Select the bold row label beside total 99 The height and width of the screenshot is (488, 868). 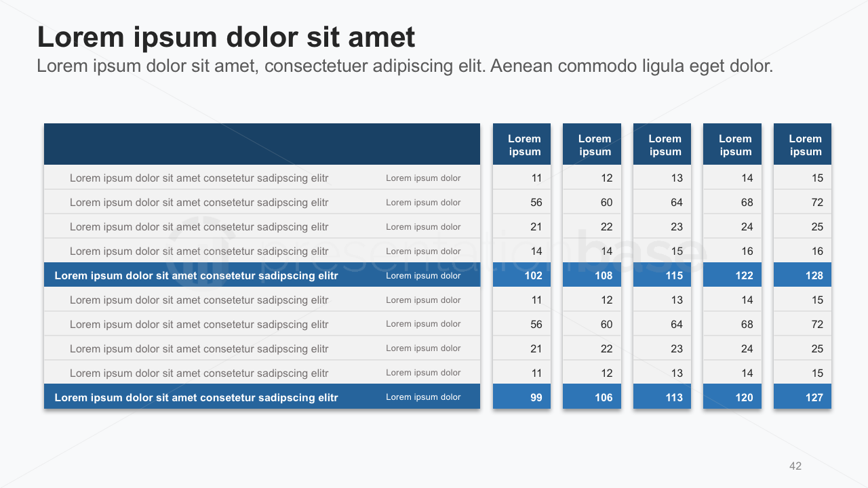196,398
